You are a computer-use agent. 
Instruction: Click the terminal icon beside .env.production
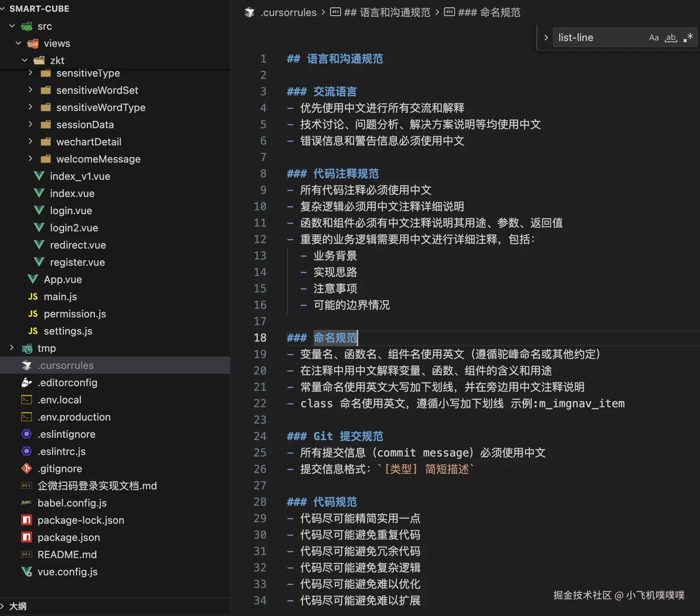tap(27, 417)
